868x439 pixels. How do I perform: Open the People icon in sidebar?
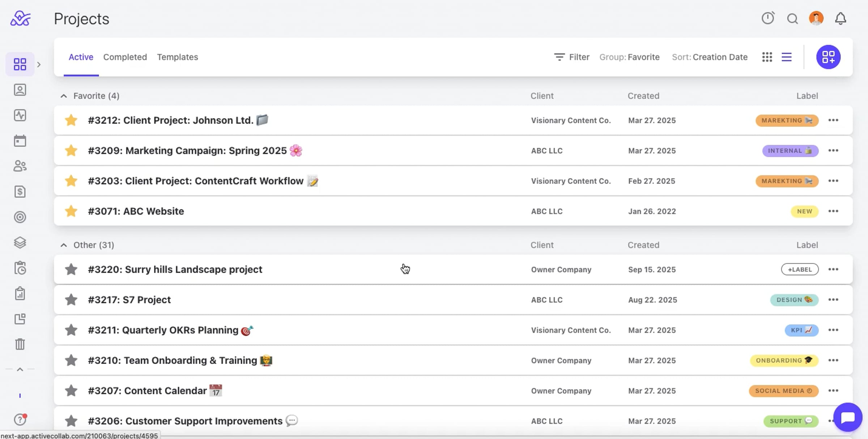20,166
